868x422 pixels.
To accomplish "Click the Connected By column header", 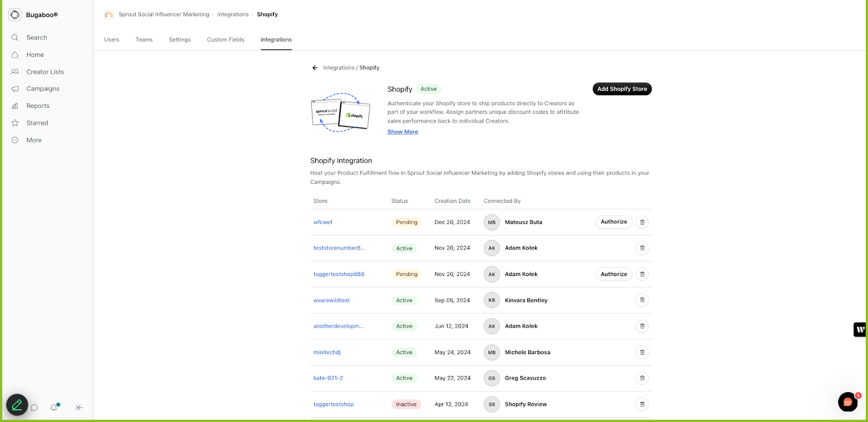I will (x=502, y=201).
